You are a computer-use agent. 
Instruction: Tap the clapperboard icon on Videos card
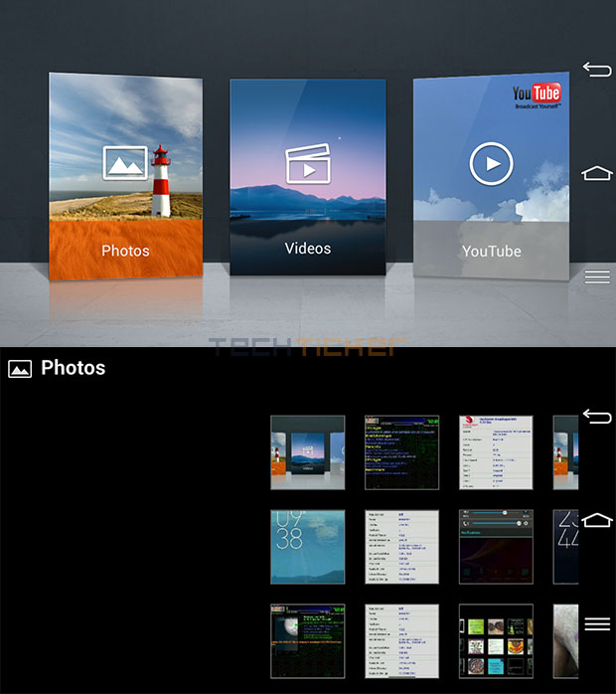click(x=308, y=163)
